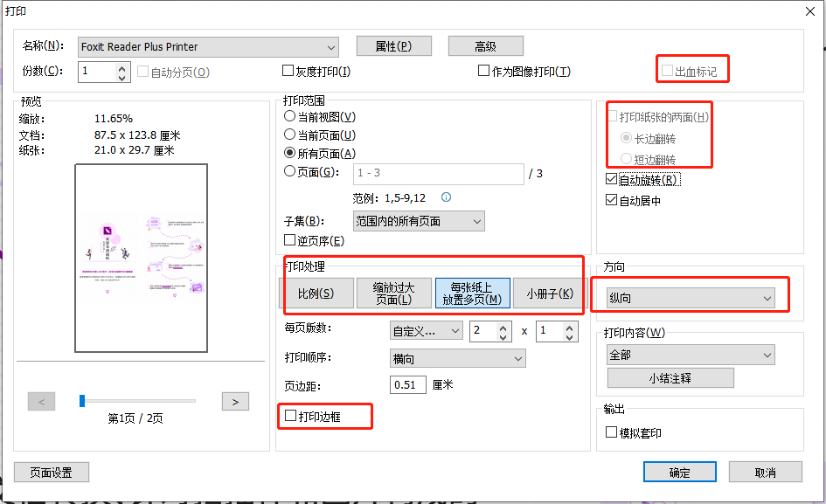The image size is (826, 504).
Task: Click the preview page slider
Action: 81,401
